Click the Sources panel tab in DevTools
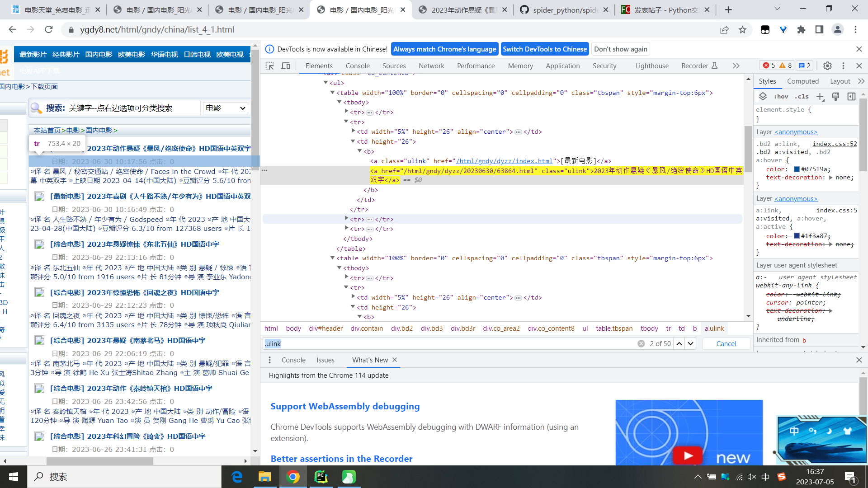 [394, 66]
